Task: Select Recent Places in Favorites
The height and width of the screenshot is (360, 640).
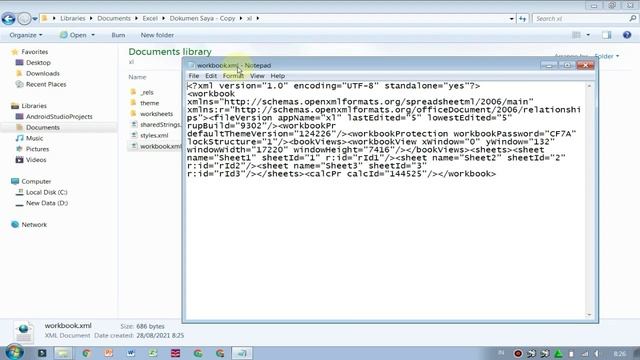Action: tap(41, 84)
